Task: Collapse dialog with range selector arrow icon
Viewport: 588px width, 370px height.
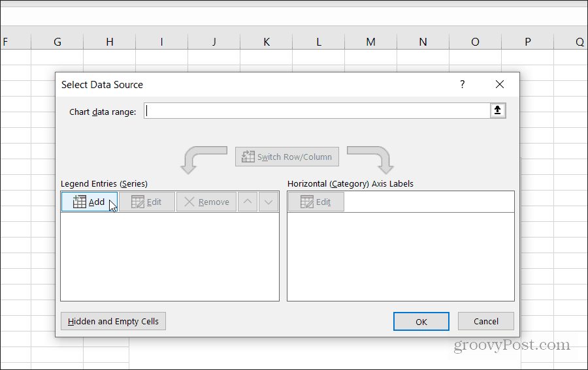Action: coord(498,110)
